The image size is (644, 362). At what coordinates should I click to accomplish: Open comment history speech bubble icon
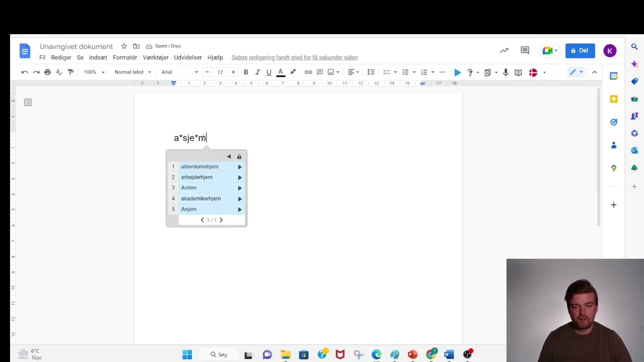tap(525, 50)
